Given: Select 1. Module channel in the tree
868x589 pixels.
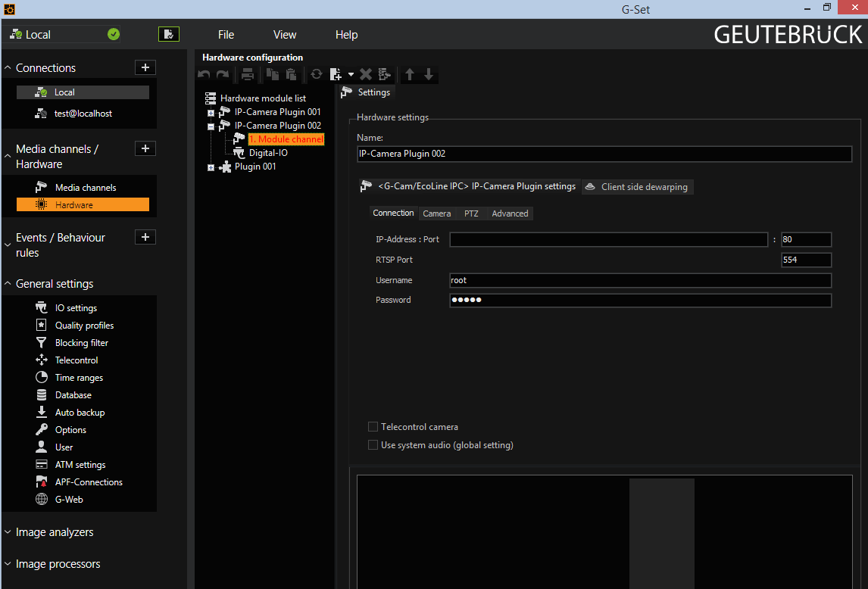Looking at the screenshot, I should pyautogui.click(x=286, y=139).
